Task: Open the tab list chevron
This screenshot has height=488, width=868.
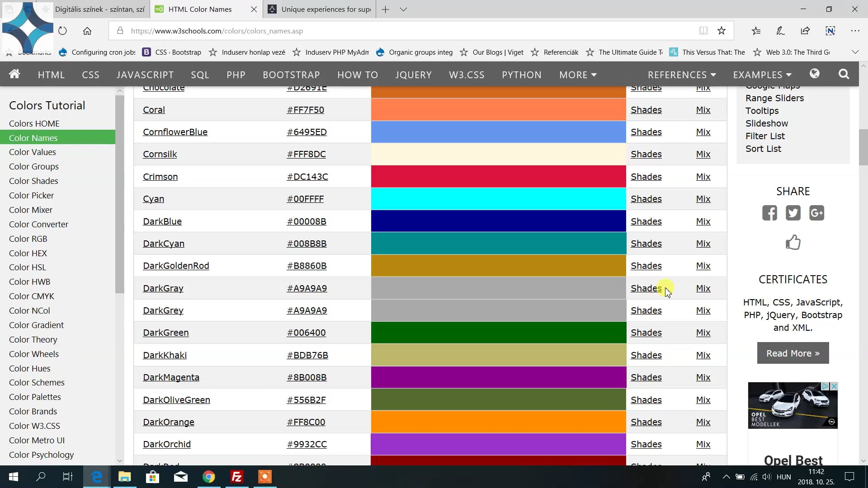Action: (x=403, y=9)
